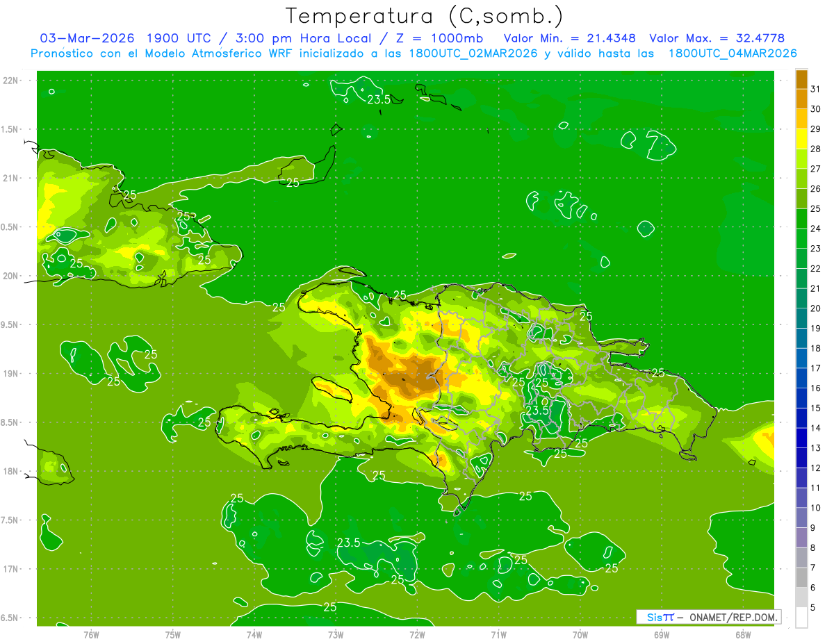Click the "68W" longitude axis label
The height and width of the screenshot is (644, 834).
[743, 635]
